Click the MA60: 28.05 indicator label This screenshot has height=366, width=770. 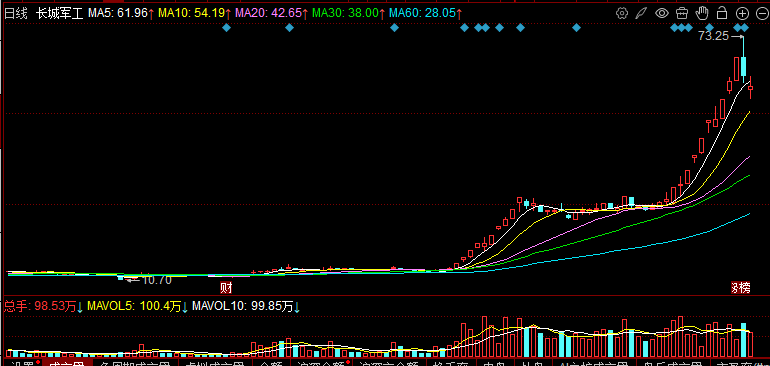[426, 13]
